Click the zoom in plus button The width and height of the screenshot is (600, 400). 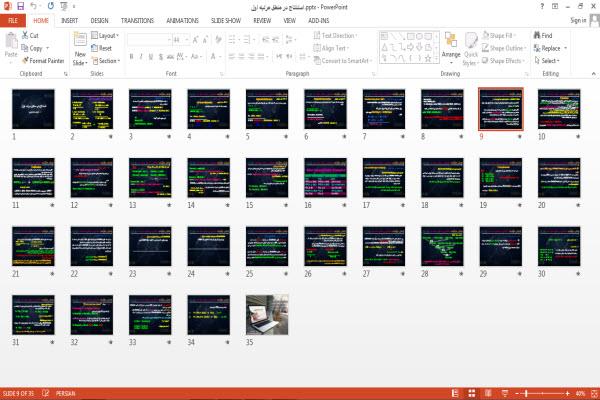567,393
